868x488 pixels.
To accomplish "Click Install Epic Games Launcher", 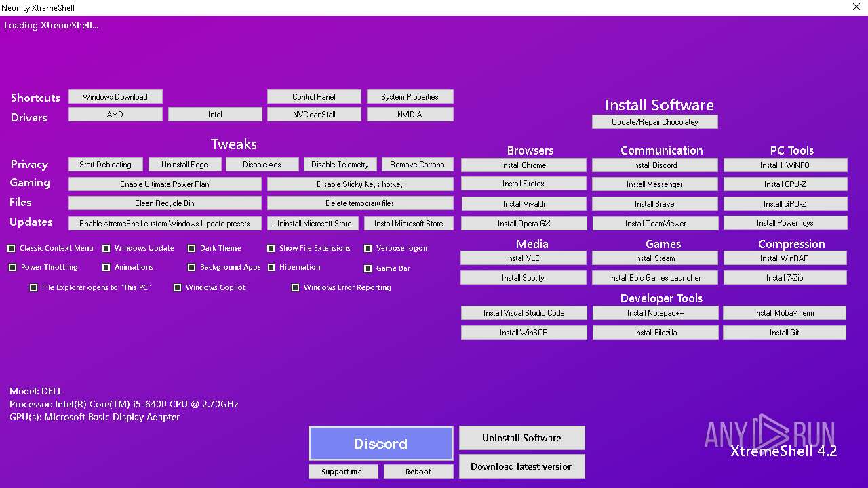I will click(x=655, y=278).
